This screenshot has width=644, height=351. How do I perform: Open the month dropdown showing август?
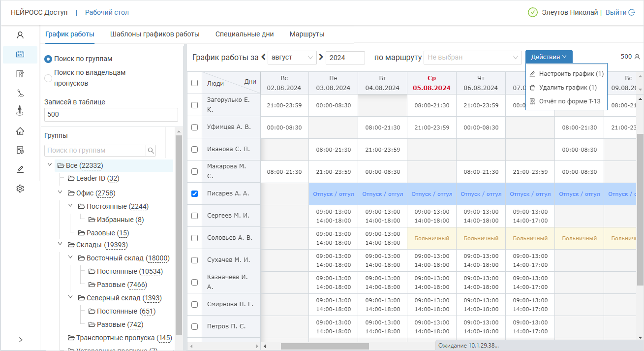tap(292, 58)
